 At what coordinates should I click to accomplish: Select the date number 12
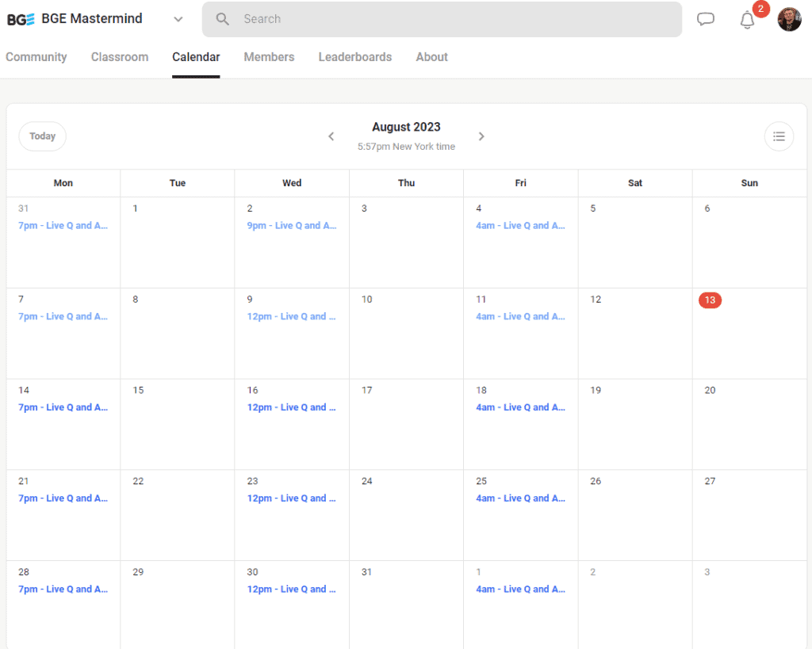[x=596, y=299]
